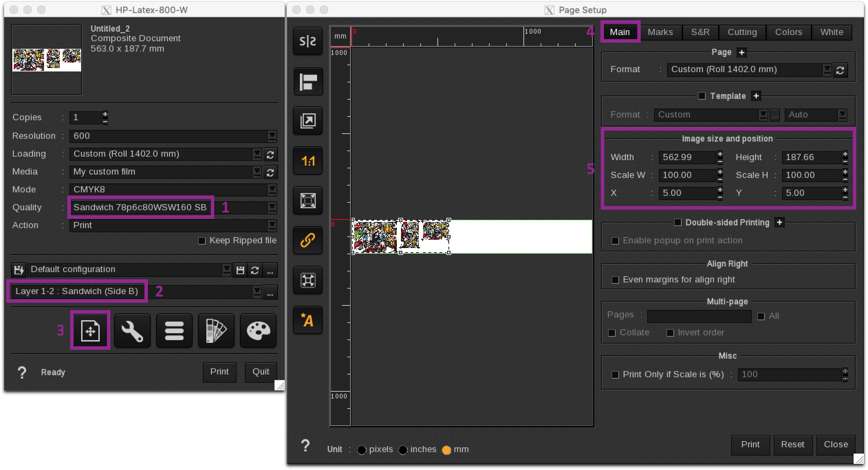
Task: Open the image alignment tool
Action: (x=307, y=81)
